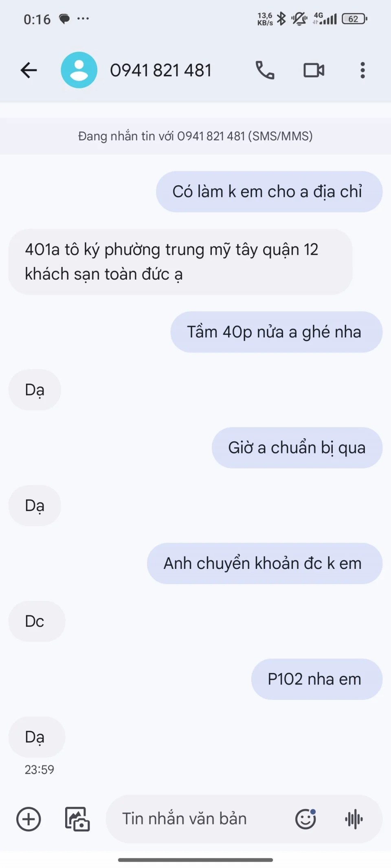Tap the 'P102 nha em' message bubble
The image size is (391, 868).
(x=316, y=679)
